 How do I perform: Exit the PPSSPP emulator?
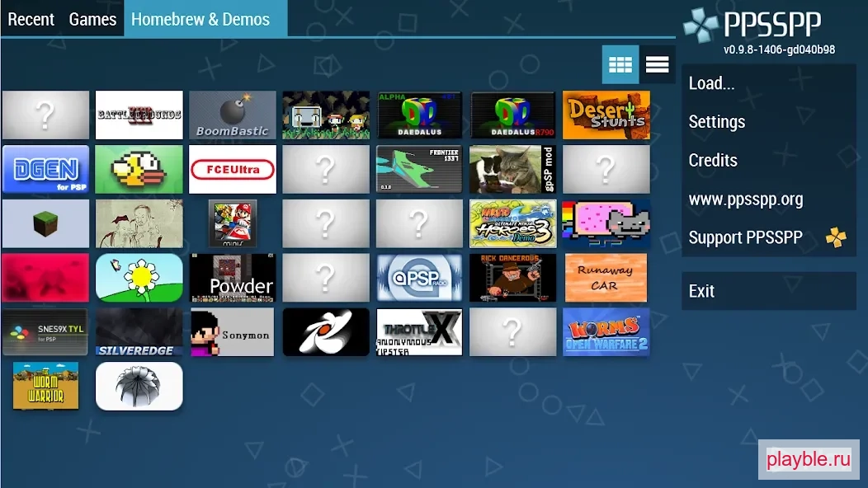pos(769,291)
